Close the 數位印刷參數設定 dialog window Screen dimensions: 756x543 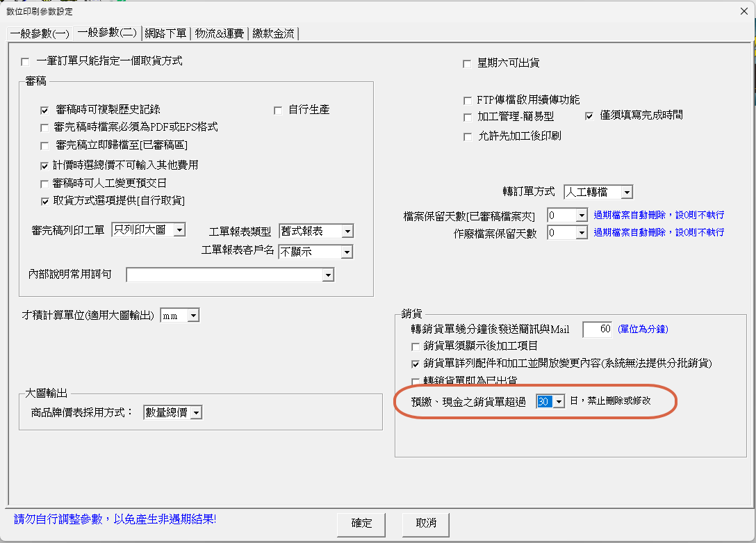(x=744, y=10)
